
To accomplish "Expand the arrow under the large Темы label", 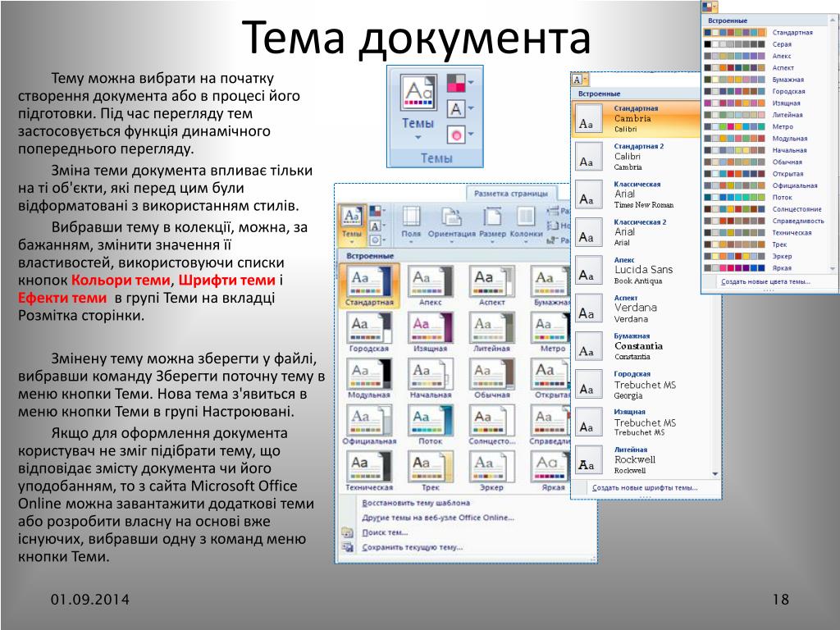I will click(418, 137).
